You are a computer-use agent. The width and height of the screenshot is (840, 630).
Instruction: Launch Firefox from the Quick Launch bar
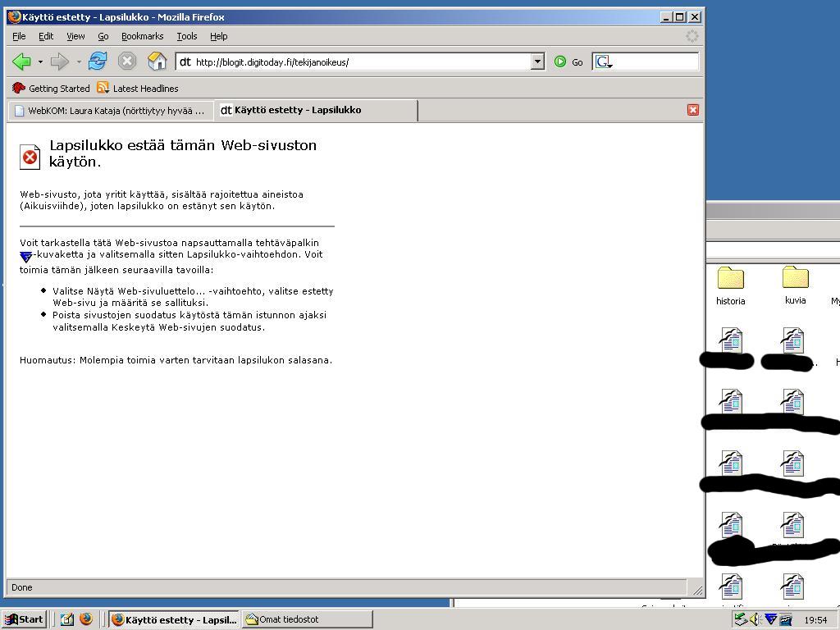click(85, 619)
